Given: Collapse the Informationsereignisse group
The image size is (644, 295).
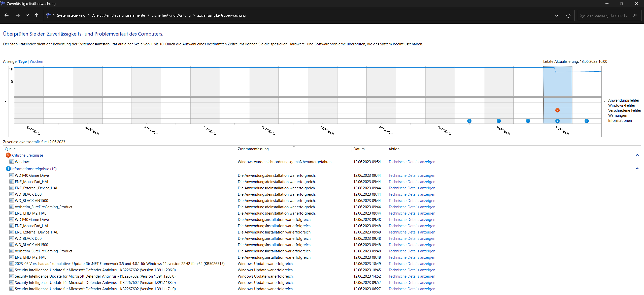Looking at the screenshot, I should [x=637, y=169].
